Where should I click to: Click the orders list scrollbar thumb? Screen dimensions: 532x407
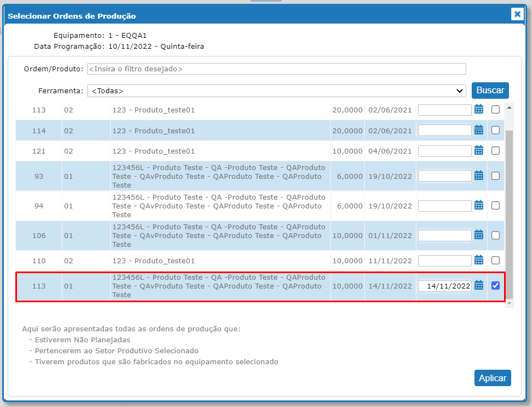(x=509, y=214)
